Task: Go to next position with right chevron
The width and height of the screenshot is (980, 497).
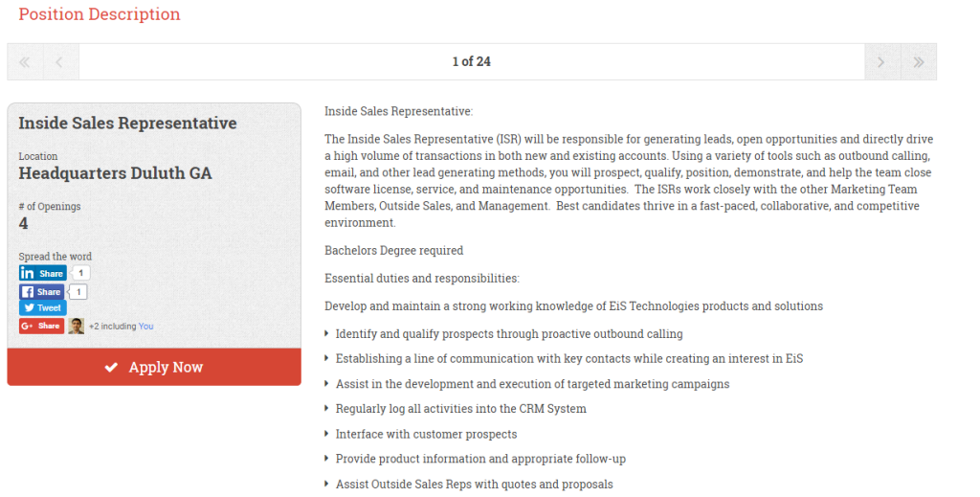Action: coord(881,62)
